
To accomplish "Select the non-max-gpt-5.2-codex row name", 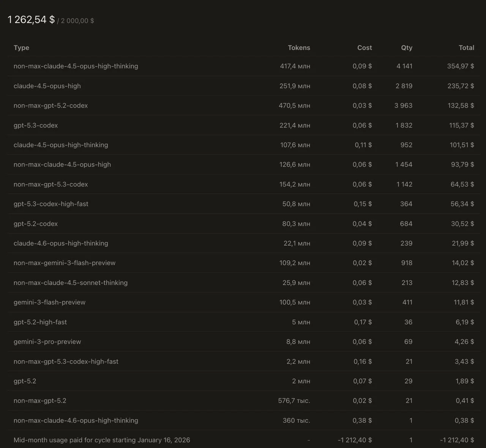I will [x=50, y=106].
